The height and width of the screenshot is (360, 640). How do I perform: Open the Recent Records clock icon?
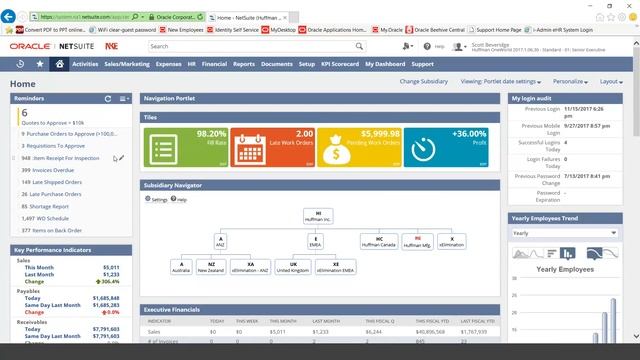tap(20, 64)
